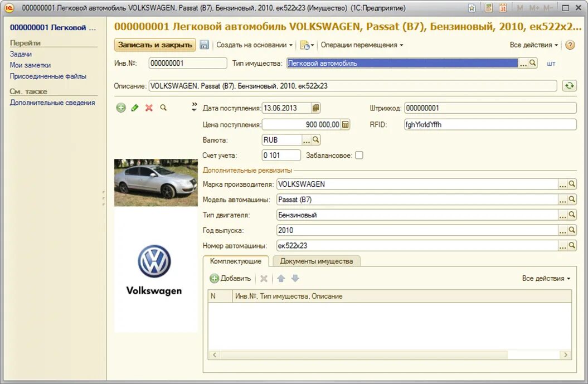
Task: Click ellipsis button for Год выпуска
Action: (x=562, y=230)
